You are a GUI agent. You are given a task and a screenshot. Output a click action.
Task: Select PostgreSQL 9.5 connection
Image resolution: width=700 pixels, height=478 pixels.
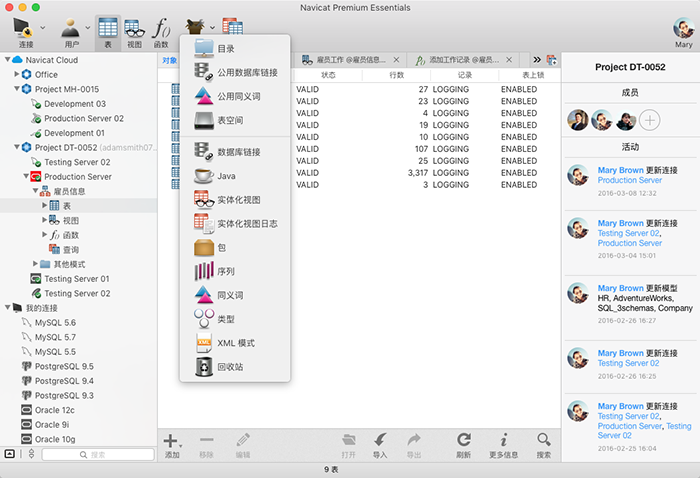pos(64,366)
